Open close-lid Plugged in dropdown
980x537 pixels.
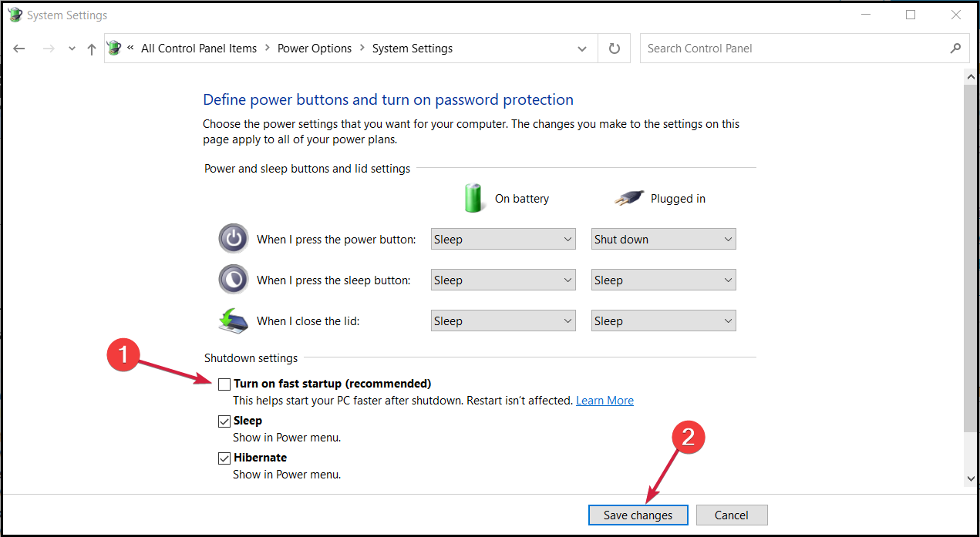point(663,321)
